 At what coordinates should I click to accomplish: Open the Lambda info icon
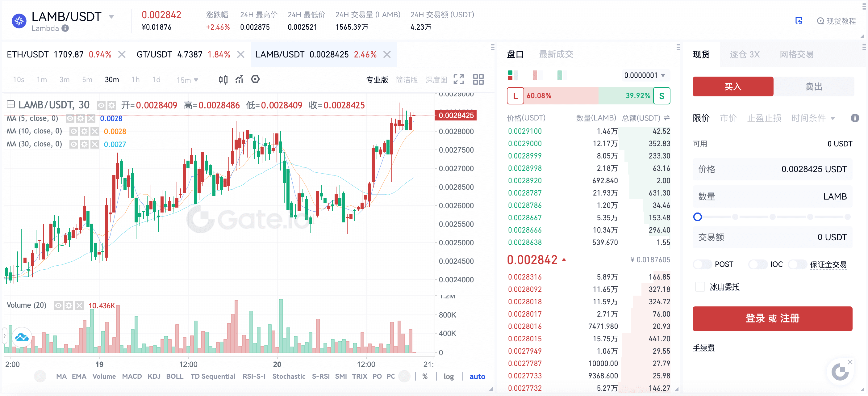tap(65, 28)
